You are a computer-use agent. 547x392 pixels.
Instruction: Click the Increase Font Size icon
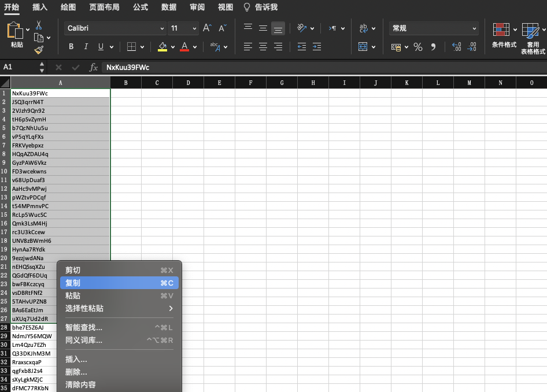pos(207,28)
